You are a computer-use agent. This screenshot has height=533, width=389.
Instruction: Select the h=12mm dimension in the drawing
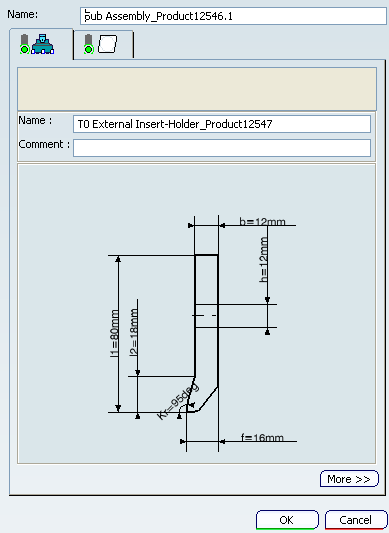coord(264,259)
